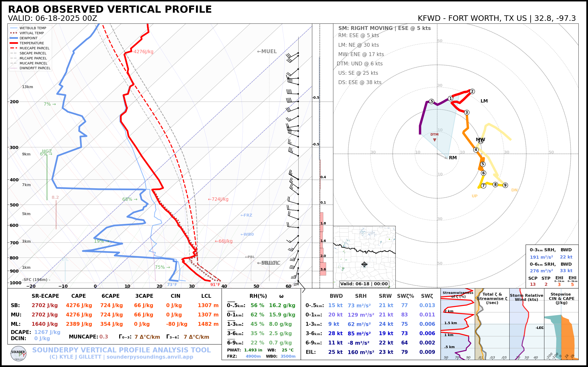Viewport: 588px width, 367px height.
Task: Click the TEMPERATURE legend entry
Action: (x=32, y=43)
